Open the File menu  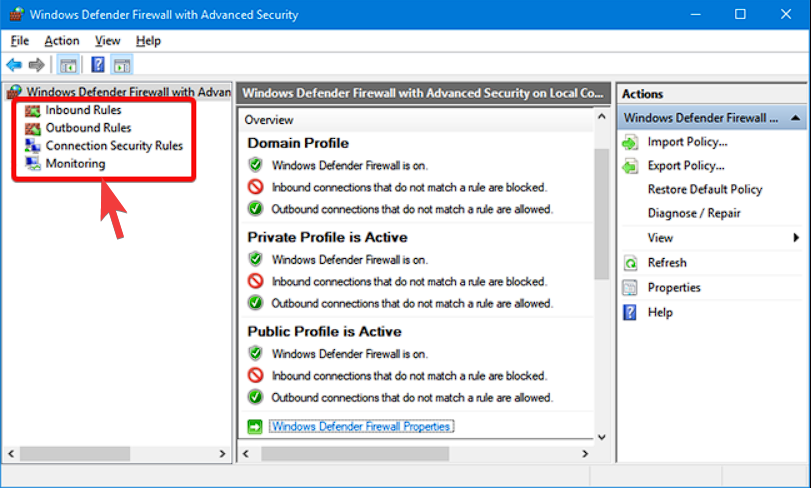[x=20, y=41]
